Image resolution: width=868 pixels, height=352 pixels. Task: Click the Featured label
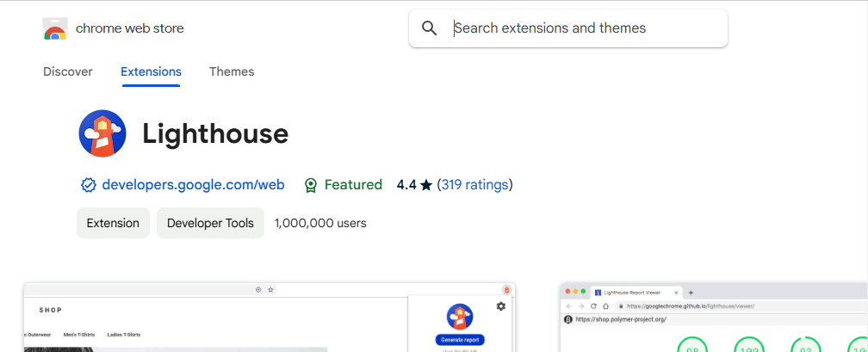353,185
